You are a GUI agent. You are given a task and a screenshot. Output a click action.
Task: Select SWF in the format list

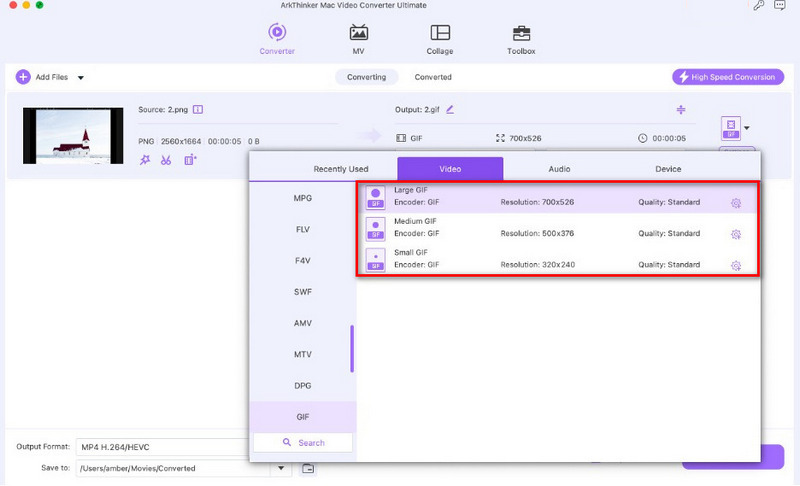303,292
